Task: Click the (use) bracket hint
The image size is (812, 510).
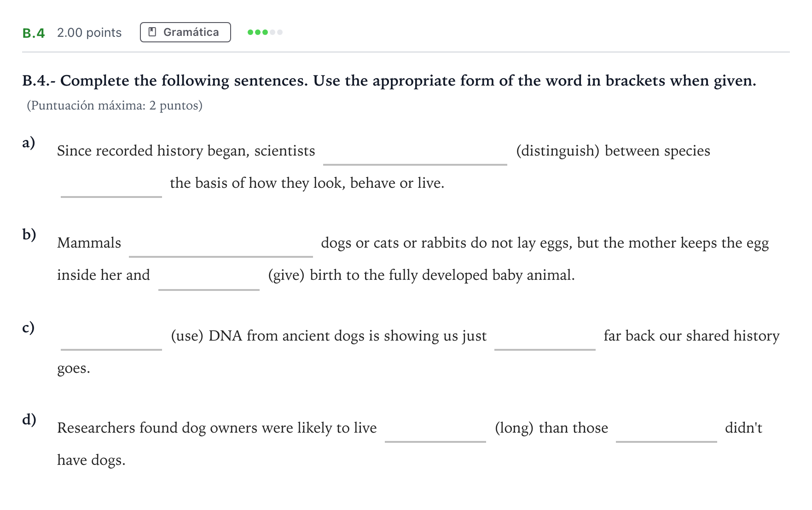Action: point(187,336)
